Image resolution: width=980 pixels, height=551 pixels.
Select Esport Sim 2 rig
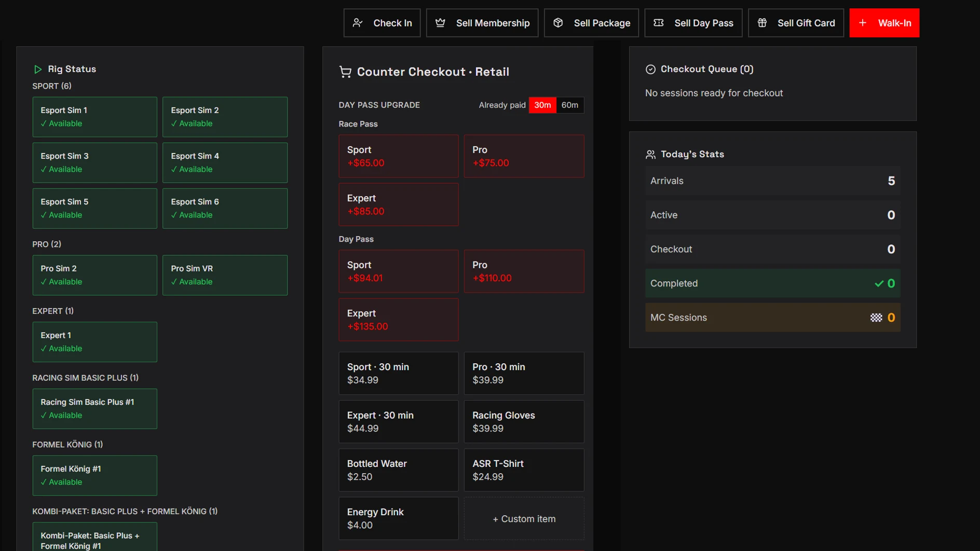pyautogui.click(x=225, y=117)
